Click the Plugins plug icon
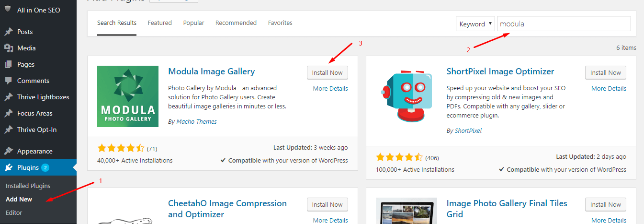The height and width of the screenshot is (224, 644). (8, 168)
